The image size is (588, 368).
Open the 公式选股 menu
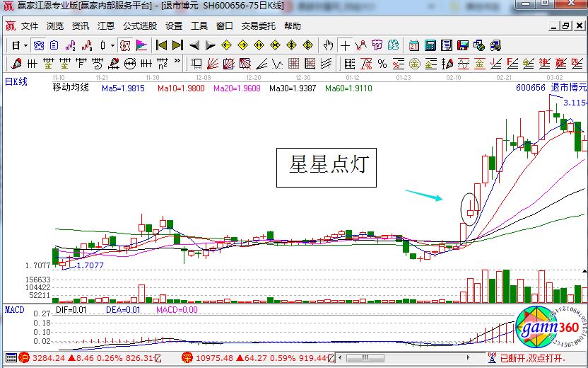[x=140, y=26]
